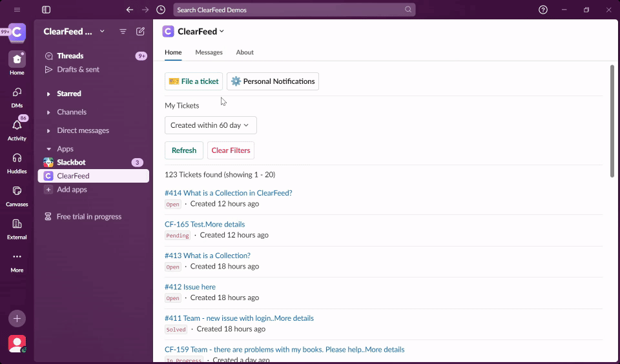Image resolution: width=620 pixels, height=364 pixels.
Task: Open the Created within 60 day dropdown
Action: 211,125
